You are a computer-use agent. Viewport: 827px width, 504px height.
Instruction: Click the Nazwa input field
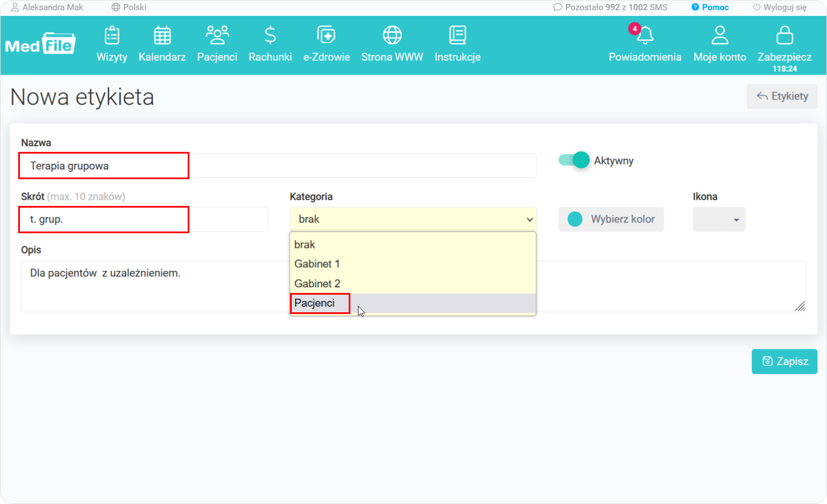[279, 166]
